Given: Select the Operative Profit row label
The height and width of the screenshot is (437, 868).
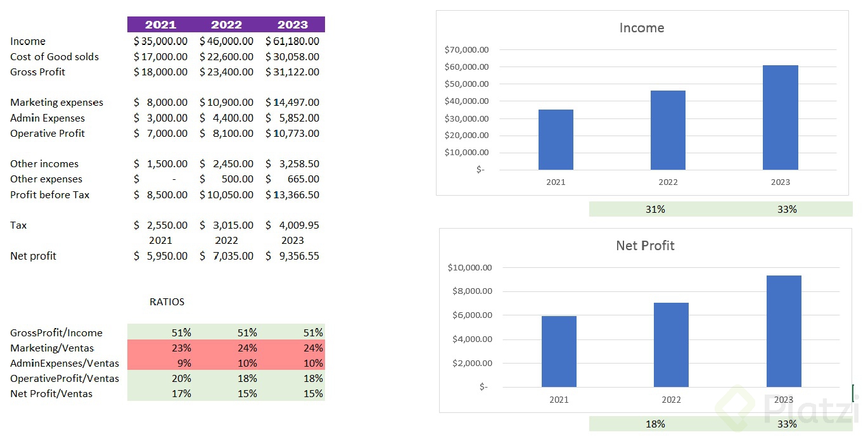Looking at the screenshot, I should click(48, 133).
